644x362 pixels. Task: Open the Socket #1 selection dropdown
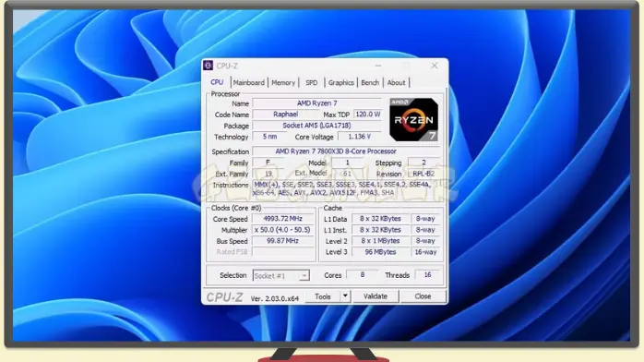tap(280, 276)
